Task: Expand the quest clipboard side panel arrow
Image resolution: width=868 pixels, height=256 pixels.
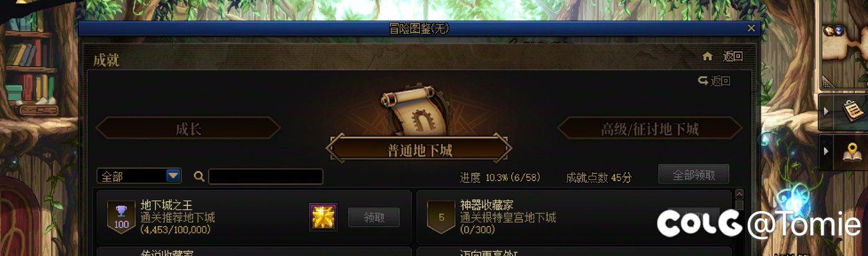Action: point(826,111)
